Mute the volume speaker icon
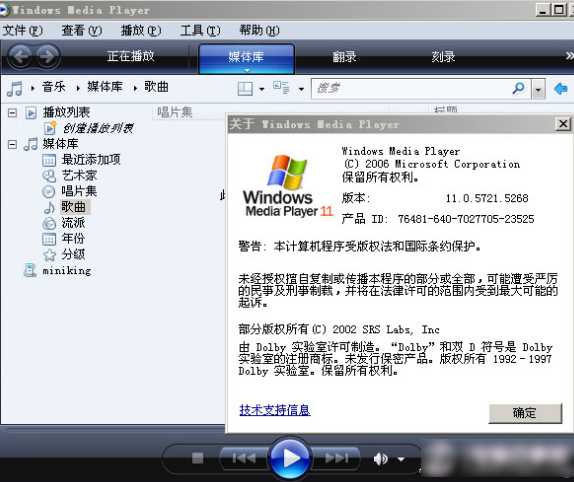Viewport: 574px width, 482px height. 381,459
